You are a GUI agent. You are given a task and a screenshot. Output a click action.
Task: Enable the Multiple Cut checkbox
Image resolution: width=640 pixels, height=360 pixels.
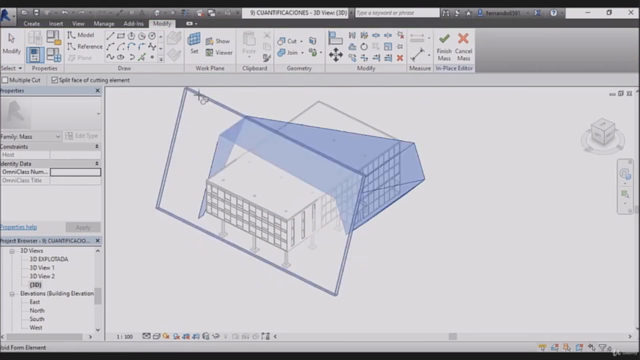pos(5,80)
